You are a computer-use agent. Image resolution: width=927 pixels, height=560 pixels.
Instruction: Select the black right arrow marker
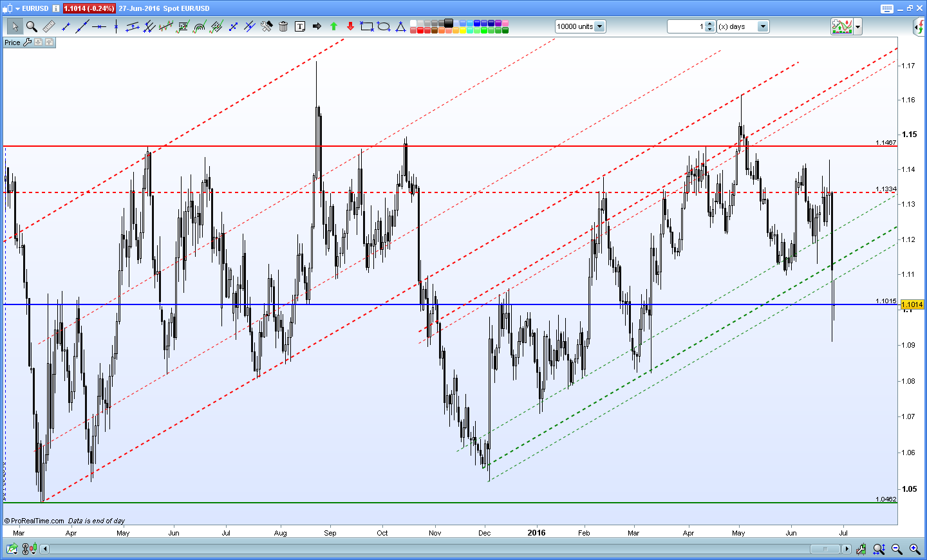317,26
